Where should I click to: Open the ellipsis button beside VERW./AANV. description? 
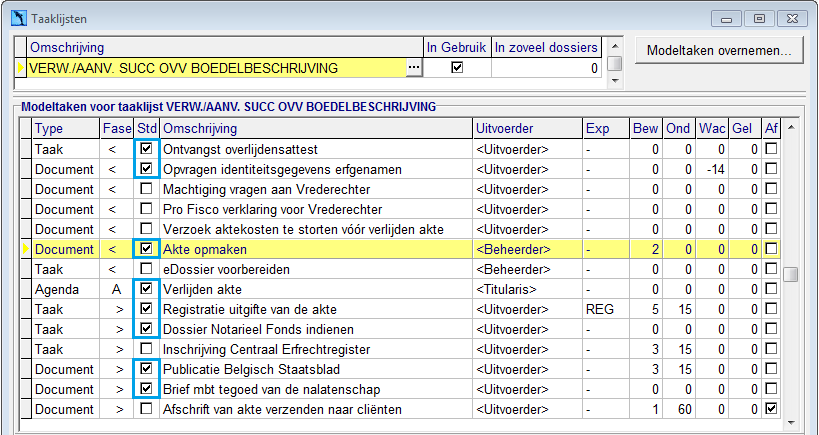pos(414,68)
